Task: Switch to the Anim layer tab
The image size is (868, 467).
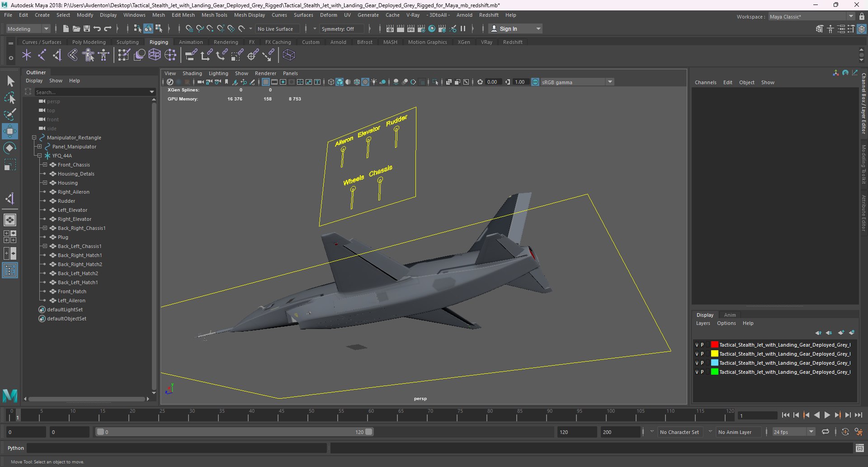Action: 730,315
